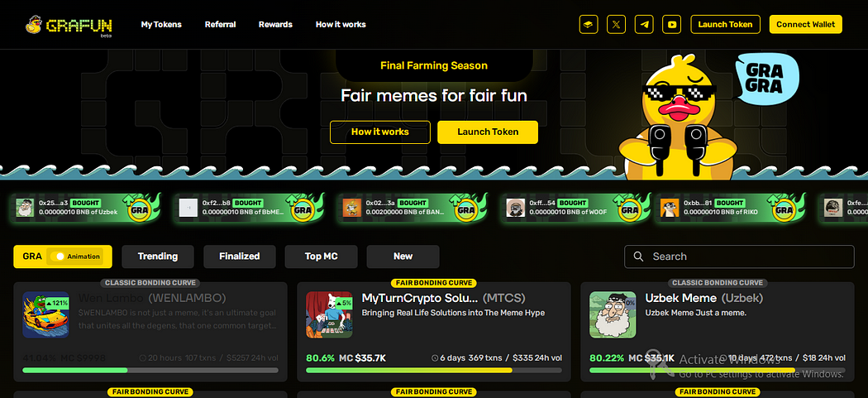The width and height of the screenshot is (868, 398).
Task: Open My Tokens menu item
Action: (161, 24)
